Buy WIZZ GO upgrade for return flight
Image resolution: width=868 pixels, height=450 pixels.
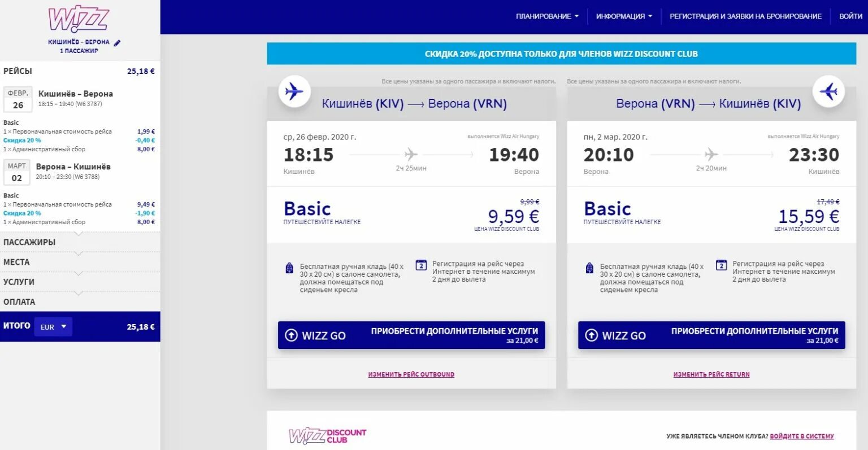pyautogui.click(x=711, y=335)
